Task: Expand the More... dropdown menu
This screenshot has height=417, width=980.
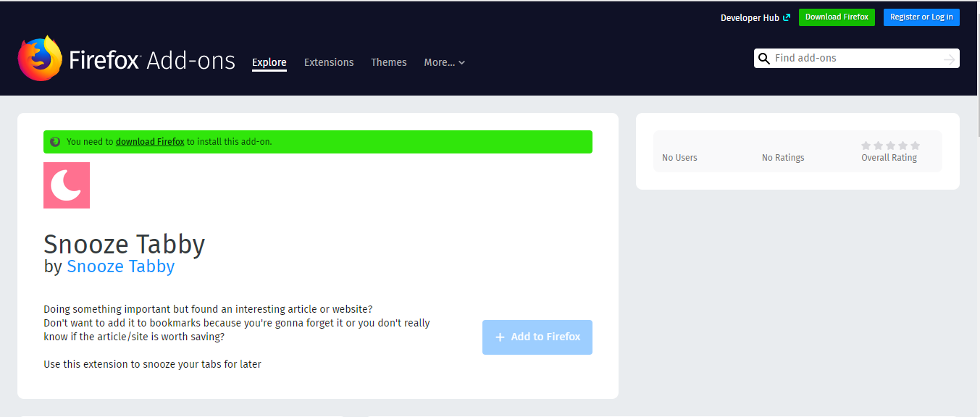Action: [x=445, y=62]
